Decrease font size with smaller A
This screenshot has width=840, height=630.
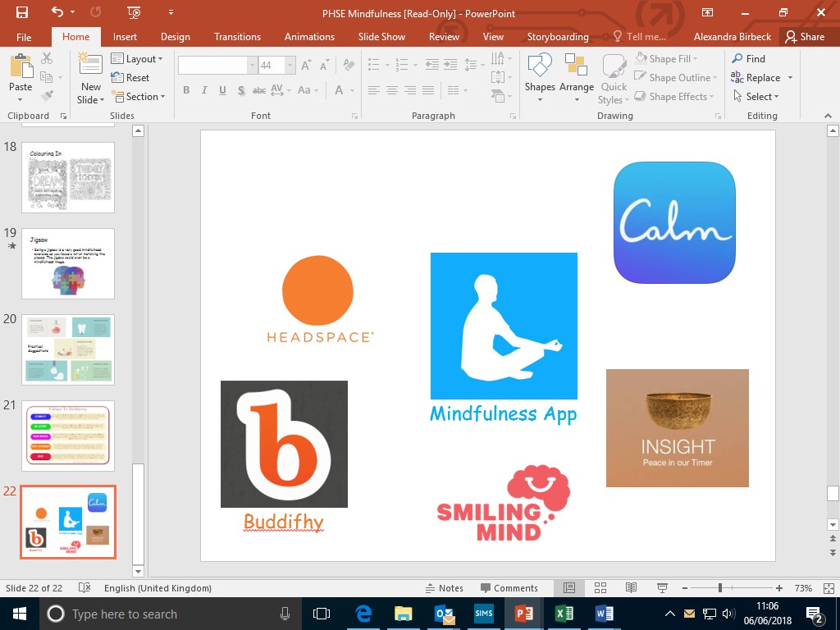(324, 66)
